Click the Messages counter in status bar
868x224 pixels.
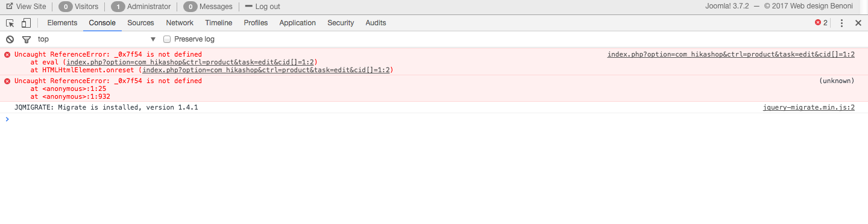(208, 7)
